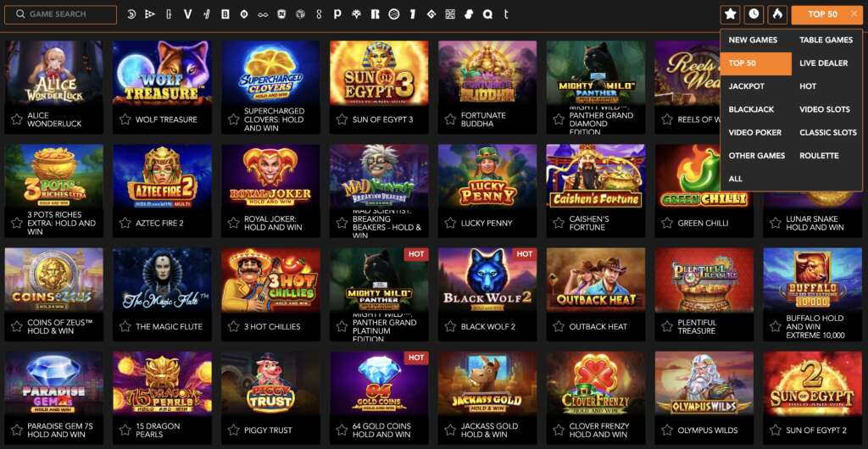Open the Sun of Egypt 3 thumbnail

pyautogui.click(x=379, y=73)
